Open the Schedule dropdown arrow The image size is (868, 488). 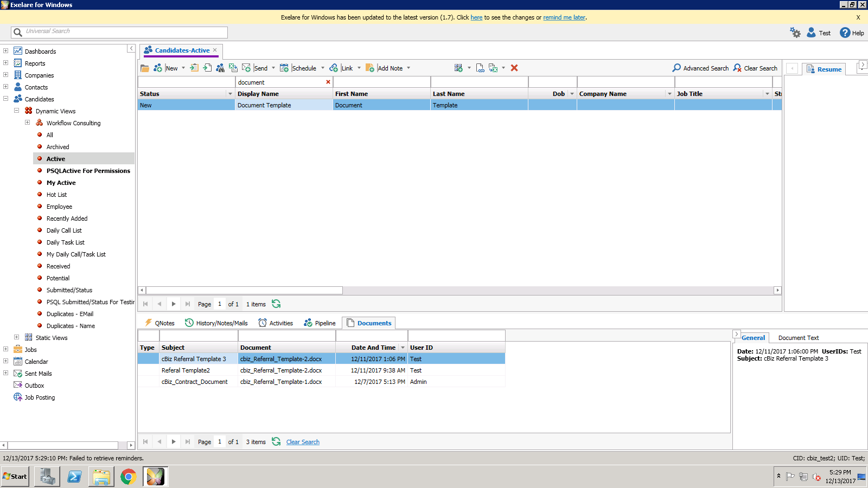click(x=323, y=68)
